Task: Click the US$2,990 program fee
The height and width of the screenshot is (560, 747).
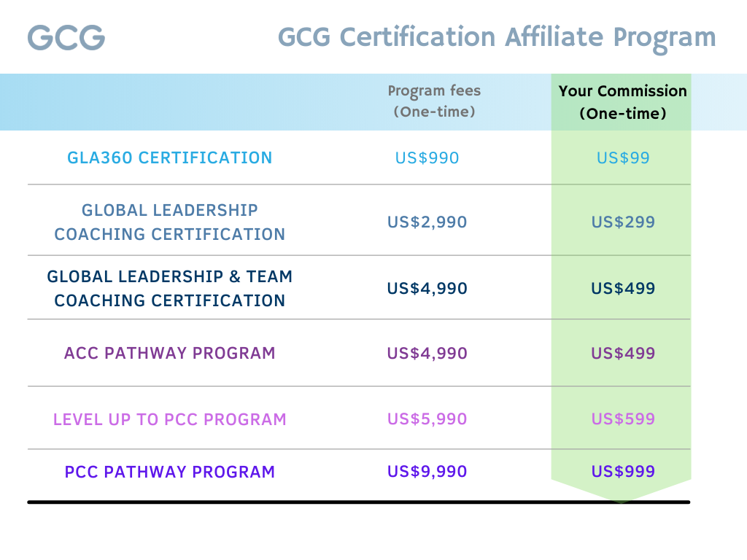Action: tap(427, 222)
